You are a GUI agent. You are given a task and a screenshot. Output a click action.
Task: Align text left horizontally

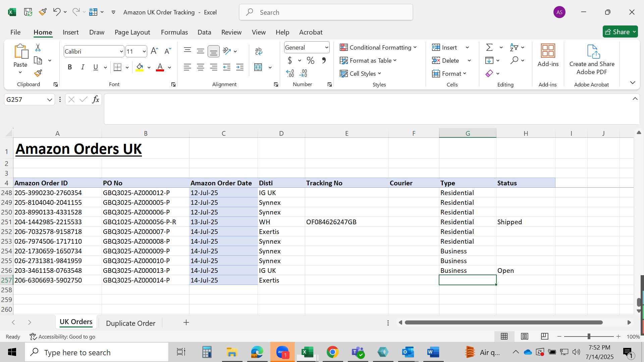(x=187, y=67)
